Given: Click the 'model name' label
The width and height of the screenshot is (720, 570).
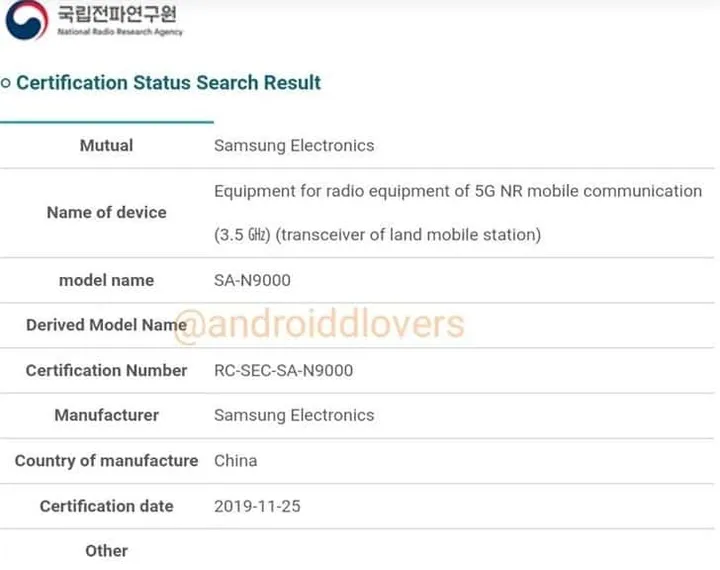Looking at the screenshot, I should (x=107, y=280).
